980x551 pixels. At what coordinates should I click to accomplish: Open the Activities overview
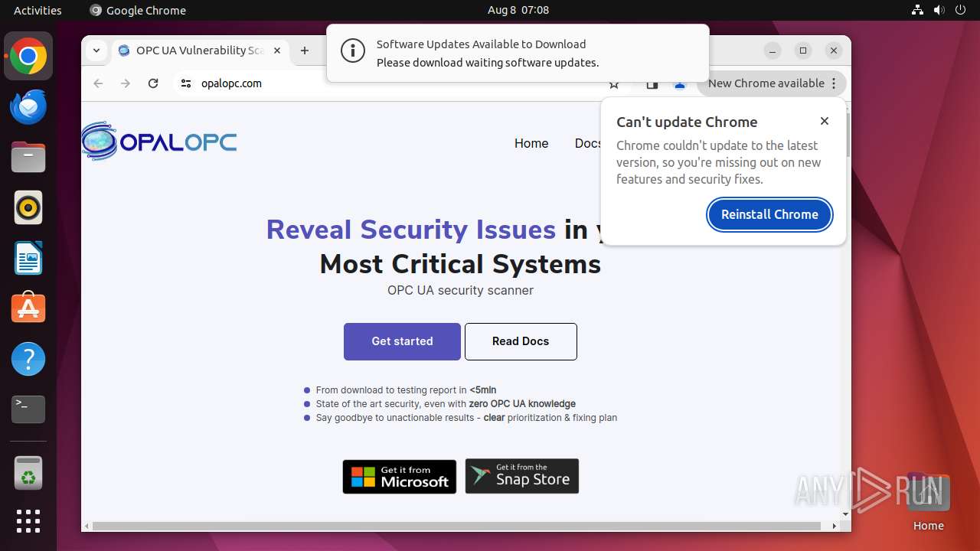click(x=38, y=10)
